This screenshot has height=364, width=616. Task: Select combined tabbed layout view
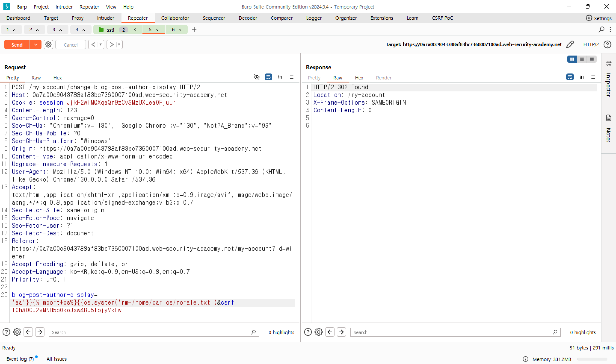click(x=592, y=59)
